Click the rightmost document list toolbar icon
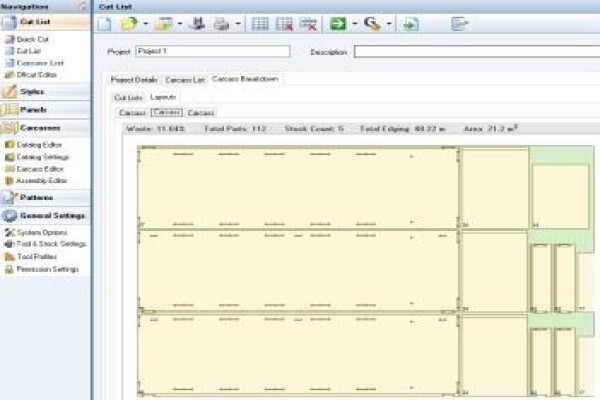 click(x=459, y=24)
